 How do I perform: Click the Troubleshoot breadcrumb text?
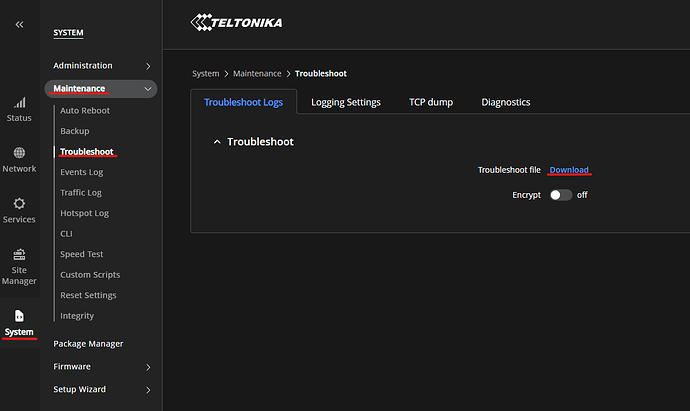(321, 73)
